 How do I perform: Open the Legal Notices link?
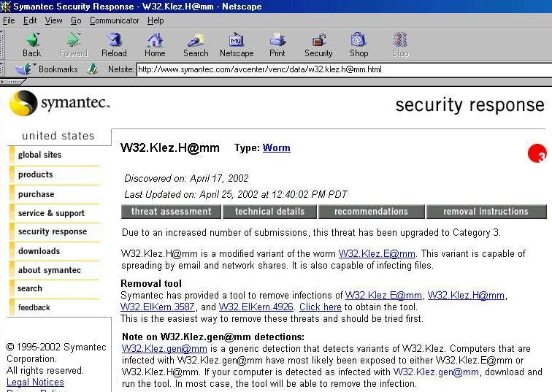pos(35,382)
